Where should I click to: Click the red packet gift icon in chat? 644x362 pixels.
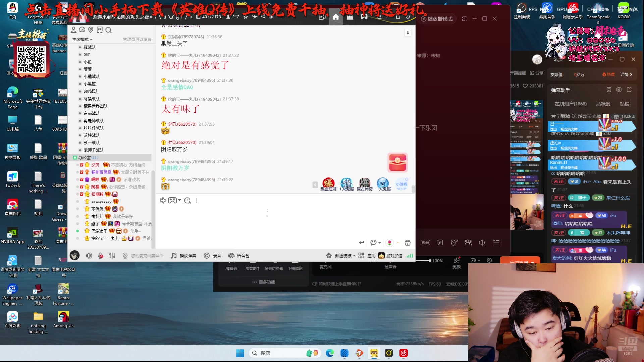click(x=398, y=162)
